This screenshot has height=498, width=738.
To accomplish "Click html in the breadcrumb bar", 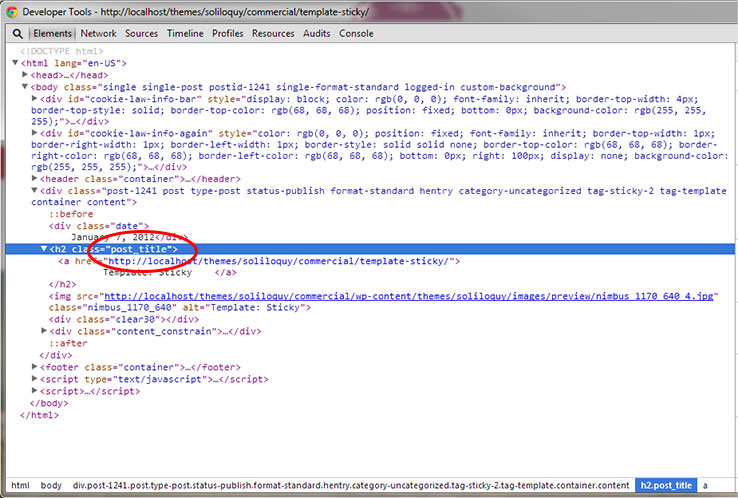I will pos(20,485).
